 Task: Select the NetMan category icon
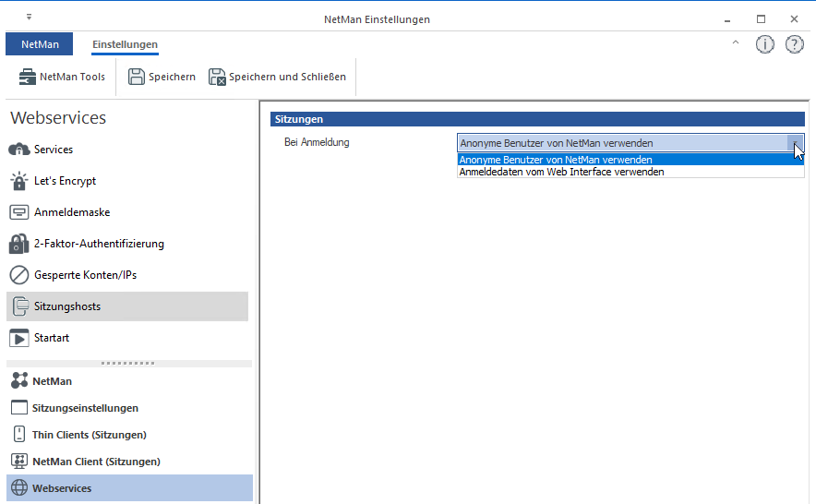point(19,380)
